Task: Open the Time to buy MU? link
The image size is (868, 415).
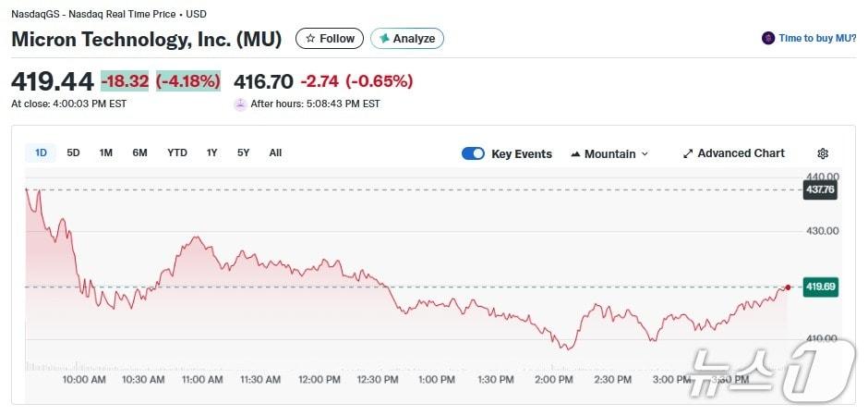Action: tap(817, 38)
